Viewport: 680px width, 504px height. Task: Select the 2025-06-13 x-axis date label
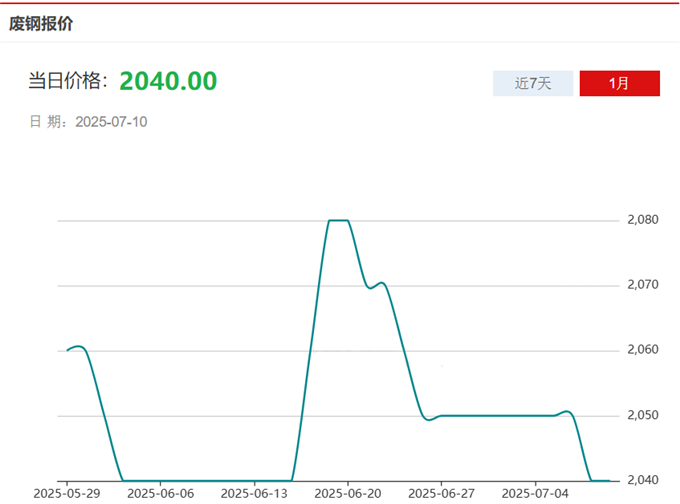[254, 493]
